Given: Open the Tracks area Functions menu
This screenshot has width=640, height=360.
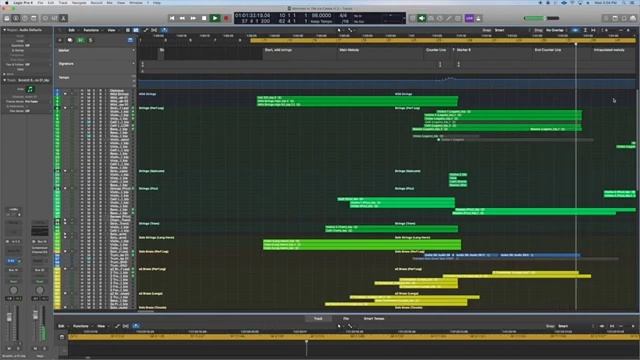Looking at the screenshot, I should click(92, 30).
